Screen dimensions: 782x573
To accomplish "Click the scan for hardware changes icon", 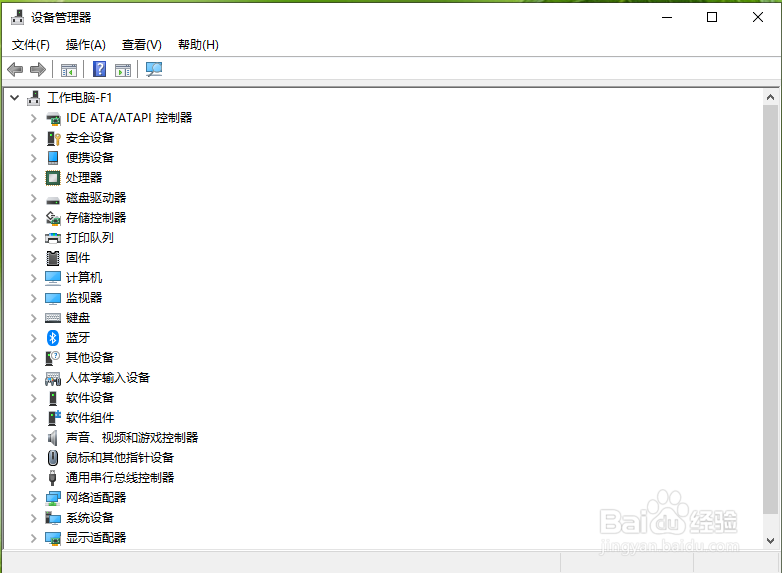I will [154, 69].
